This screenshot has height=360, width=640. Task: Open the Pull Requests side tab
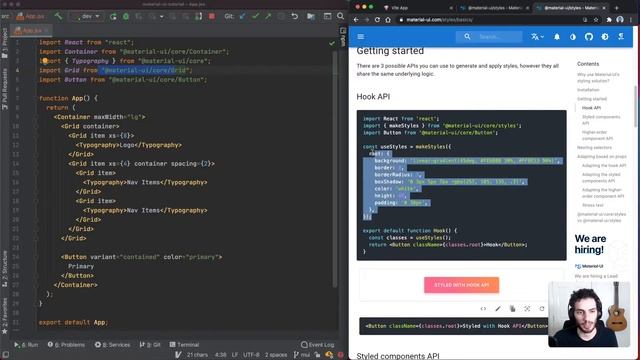pyautogui.click(x=4, y=89)
